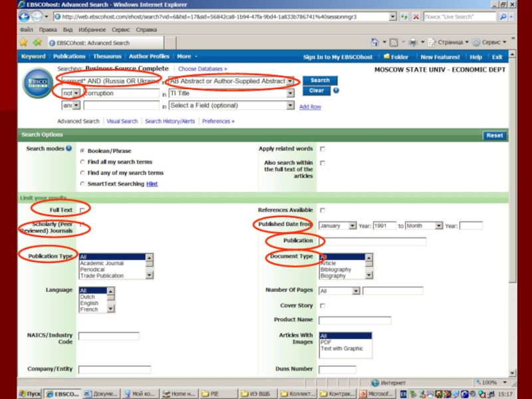Click the help icon beside Clear button
The image size is (532, 399).
click(x=336, y=90)
